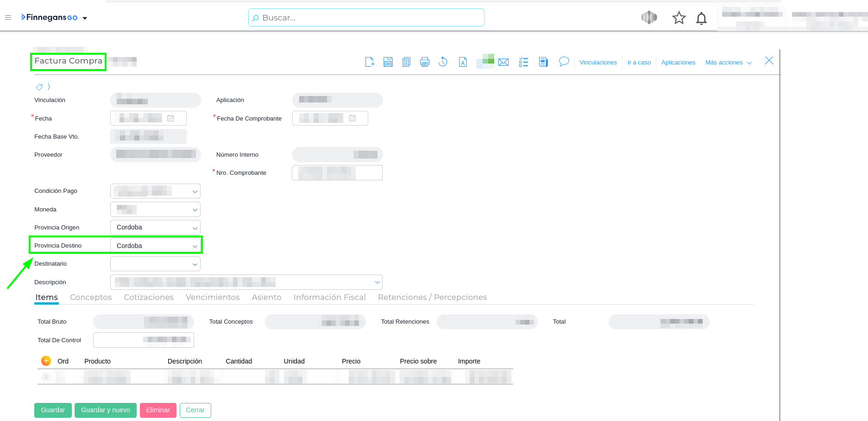Open the comments speech bubble icon
The image size is (868, 421).
(564, 62)
